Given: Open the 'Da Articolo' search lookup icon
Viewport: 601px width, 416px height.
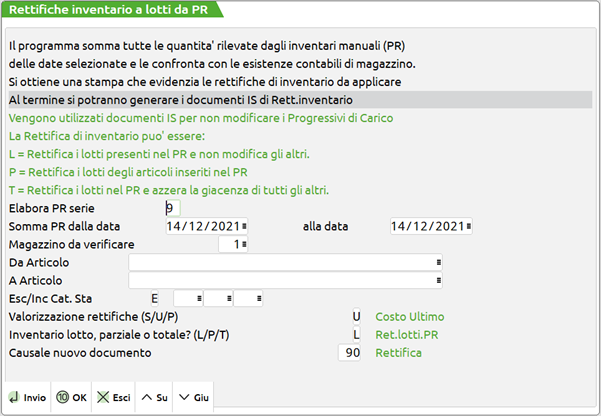Looking at the screenshot, I should (x=439, y=262).
